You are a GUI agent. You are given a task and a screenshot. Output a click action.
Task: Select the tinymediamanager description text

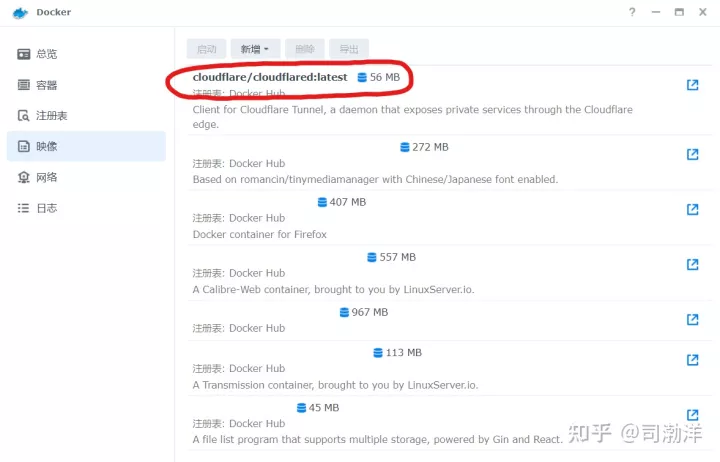[375, 180]
